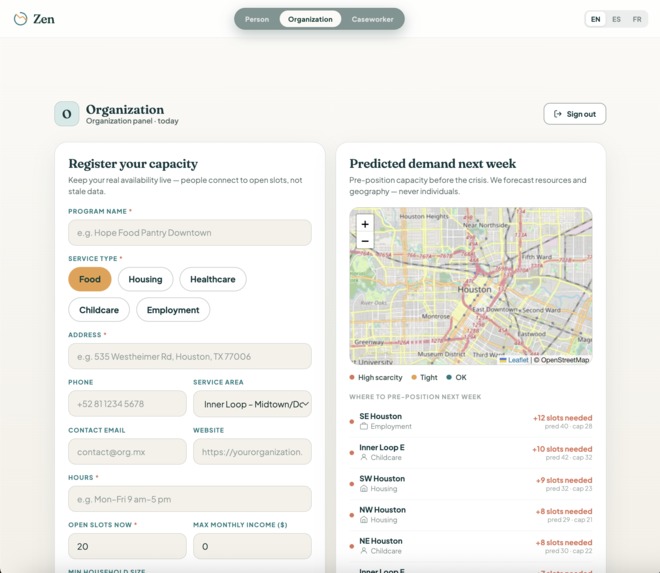Screen dimensions: 660x573
Task: Select the SW Houston row
Action: click(x=471, y=483)
